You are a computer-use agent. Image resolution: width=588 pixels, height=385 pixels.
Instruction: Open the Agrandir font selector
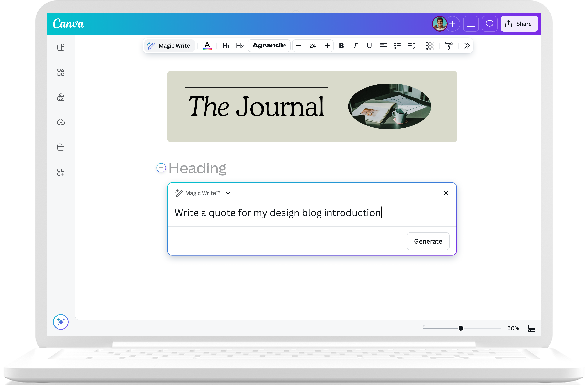pos(269,45)
